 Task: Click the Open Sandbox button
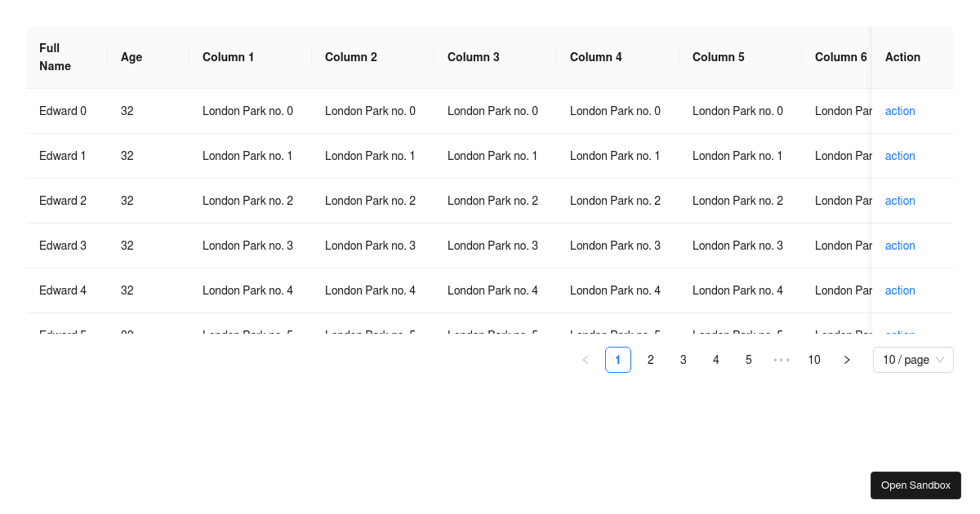[x=915, y=485]
